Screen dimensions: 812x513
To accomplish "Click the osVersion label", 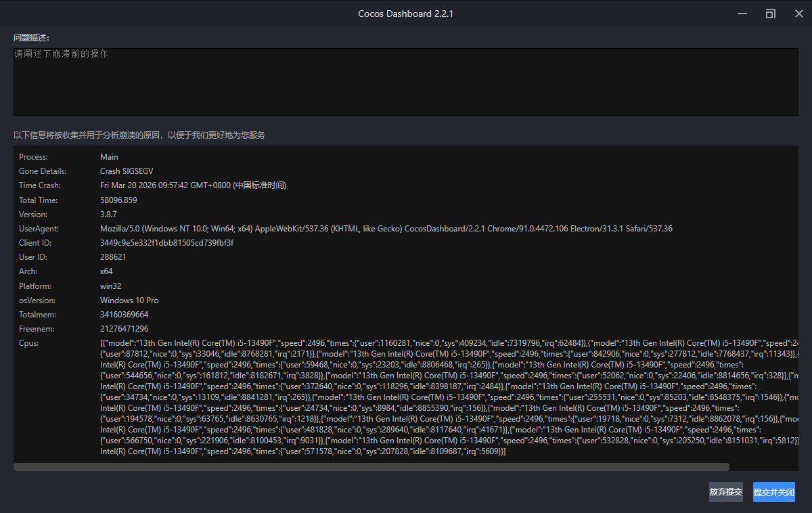I will coord(37,300).
